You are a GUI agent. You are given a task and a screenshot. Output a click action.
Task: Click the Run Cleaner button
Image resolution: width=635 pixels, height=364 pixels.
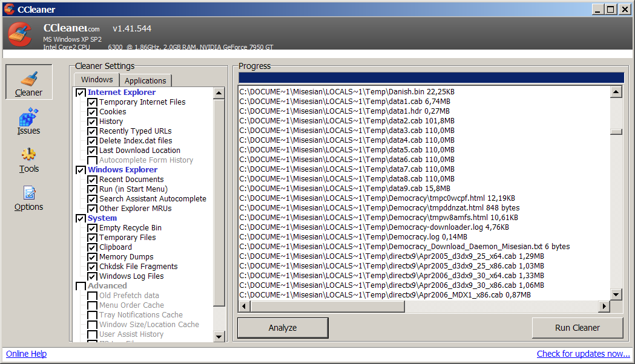(x=577, y=328)
